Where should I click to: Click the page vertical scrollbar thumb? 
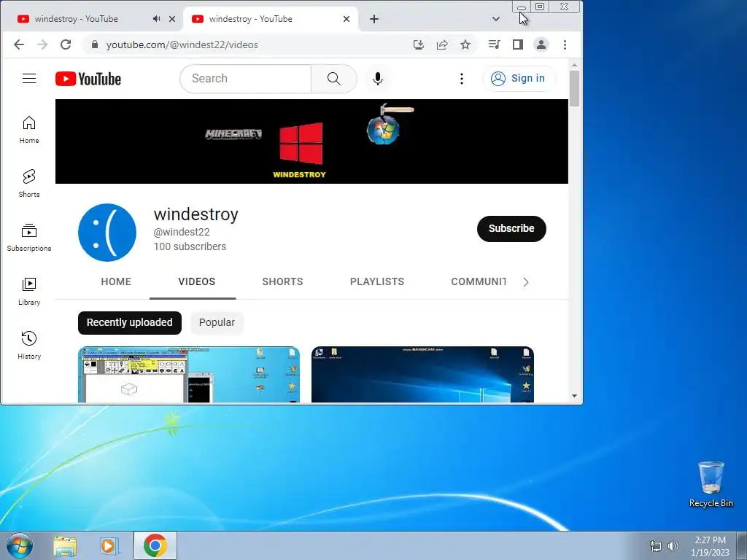[x=574, y=88]
